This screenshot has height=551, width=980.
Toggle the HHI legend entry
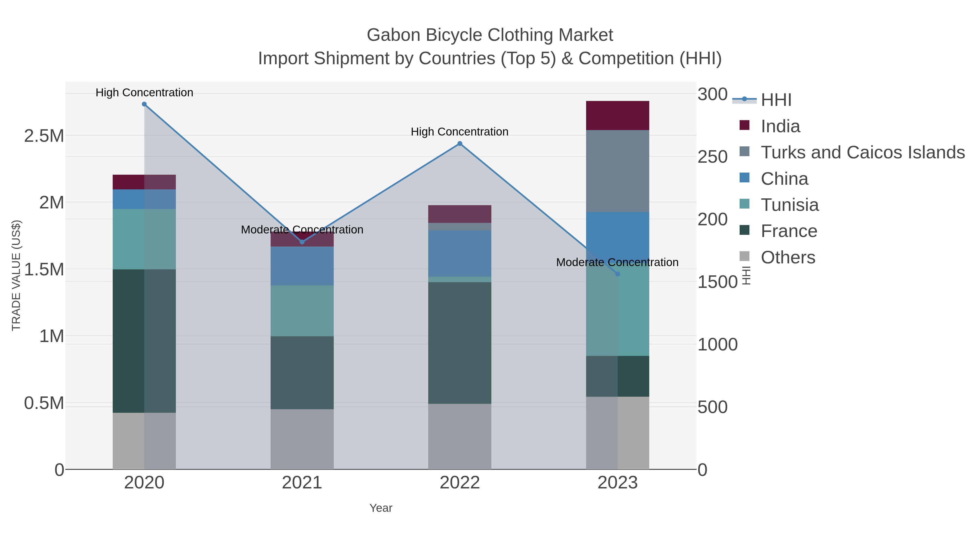pyautogui.click(x=762, y=100)
